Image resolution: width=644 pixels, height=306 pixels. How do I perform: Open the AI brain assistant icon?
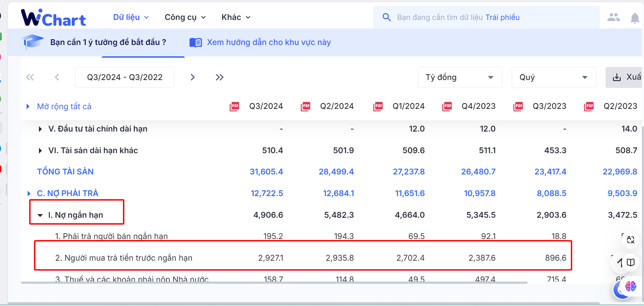(630, 286)
